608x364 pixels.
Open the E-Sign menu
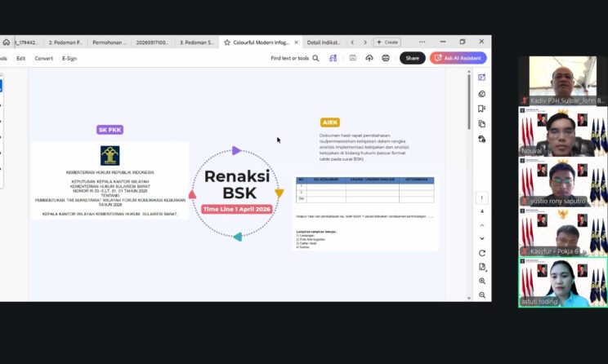(69, 58)
